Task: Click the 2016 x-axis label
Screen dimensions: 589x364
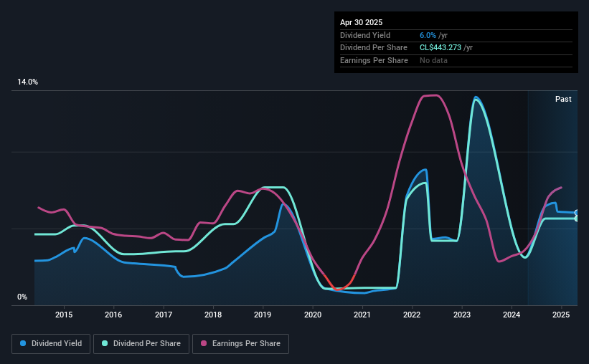Action: point(113,315)
